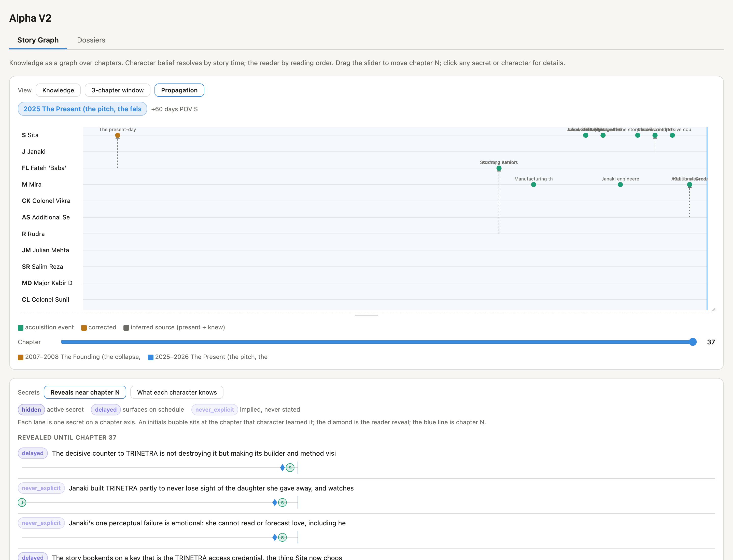Click delayed badge on decisive counter secret
The width and height of the screenshot is (733, 560).
click(33, 453)
